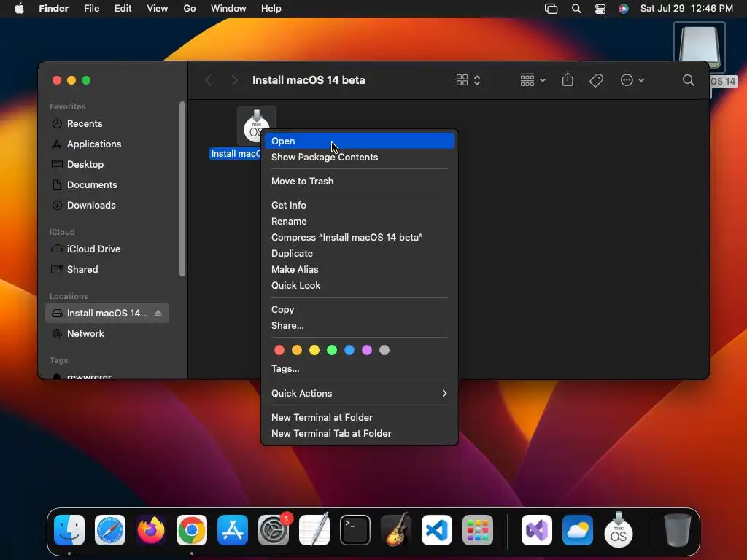
Task: Open Spotlight search in menu bar
Action: click(576, 9)
